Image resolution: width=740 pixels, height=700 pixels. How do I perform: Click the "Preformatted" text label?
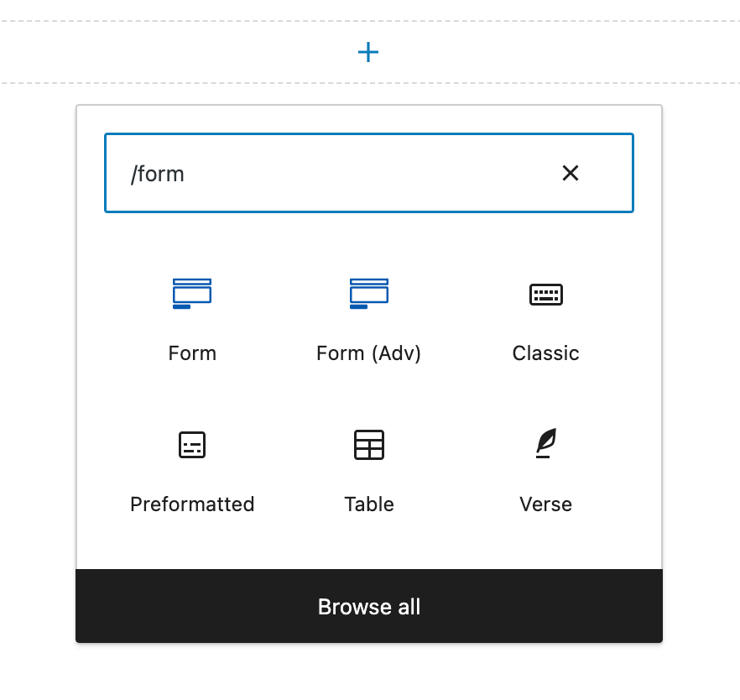point(192,504)
